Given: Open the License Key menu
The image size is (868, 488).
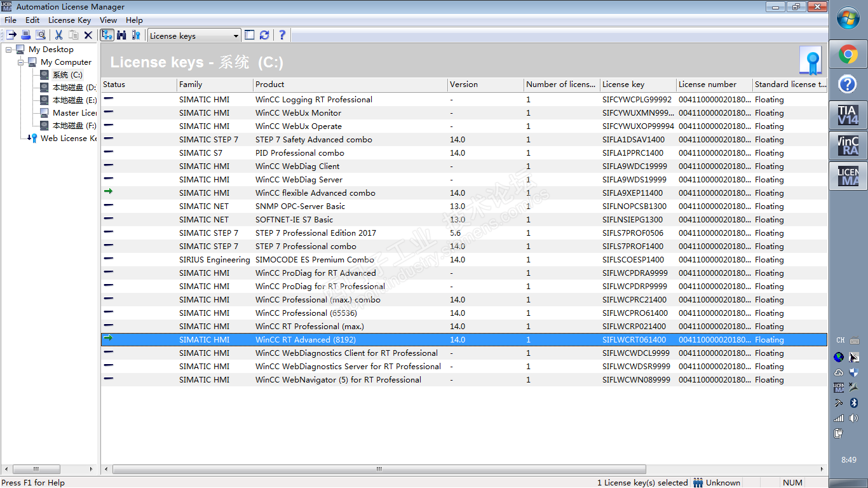Looking at the screenshot, I should (x=70, y=20).
